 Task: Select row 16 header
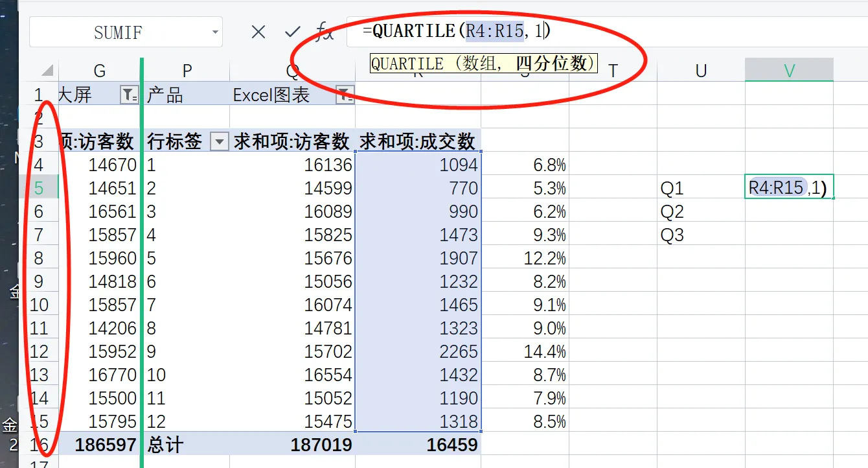pyautogui.click(x=39, y=445)
